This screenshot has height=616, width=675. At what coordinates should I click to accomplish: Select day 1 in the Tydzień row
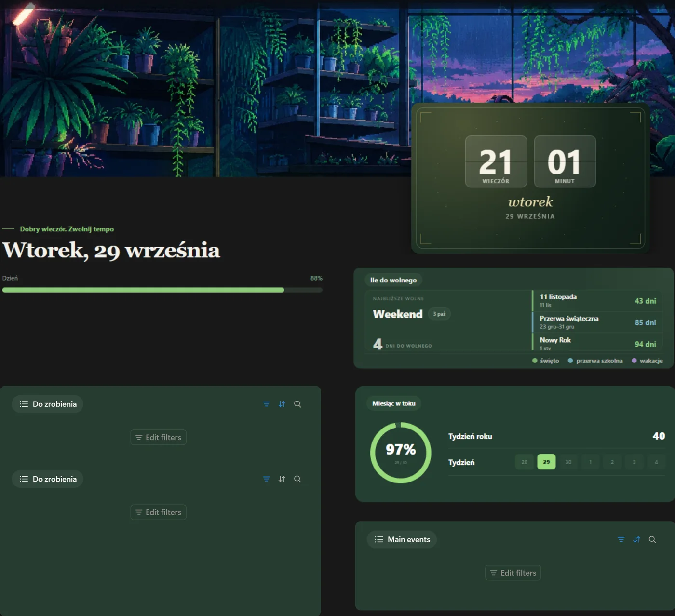click(x=590, y=462)
